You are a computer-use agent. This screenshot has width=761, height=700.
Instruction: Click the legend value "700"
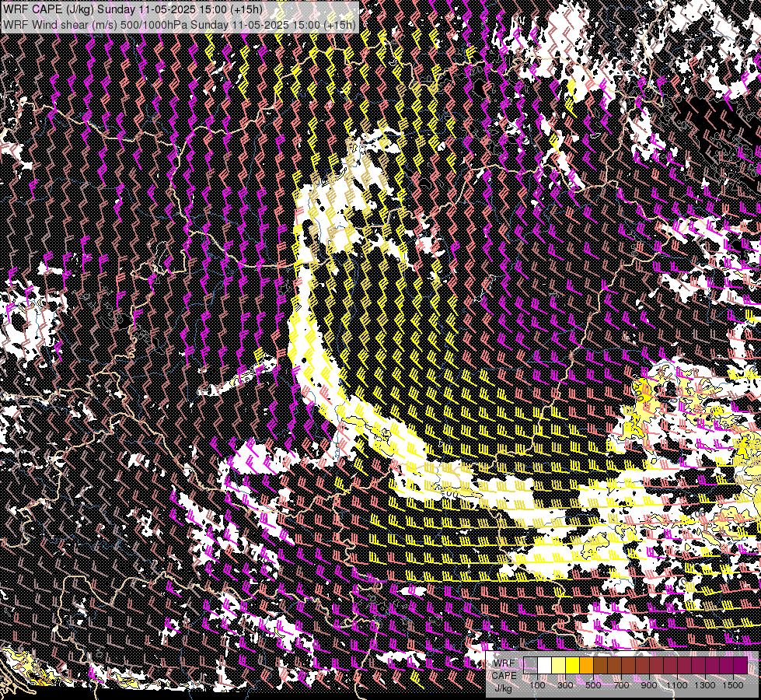621,685
